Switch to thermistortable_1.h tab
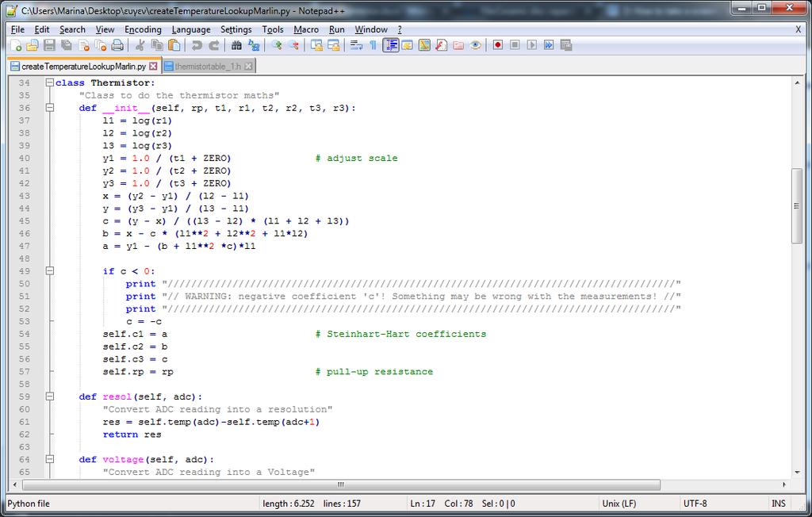 [x=209, y=67]
